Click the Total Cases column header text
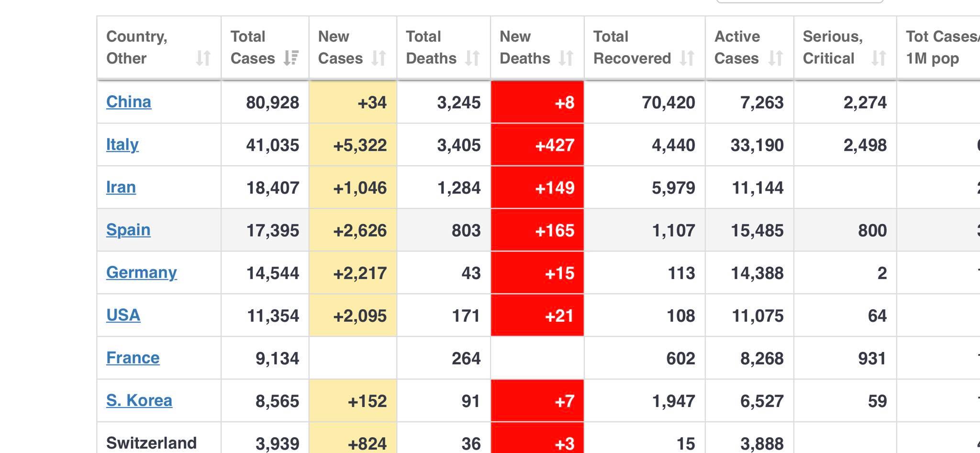 coord(253,47)
